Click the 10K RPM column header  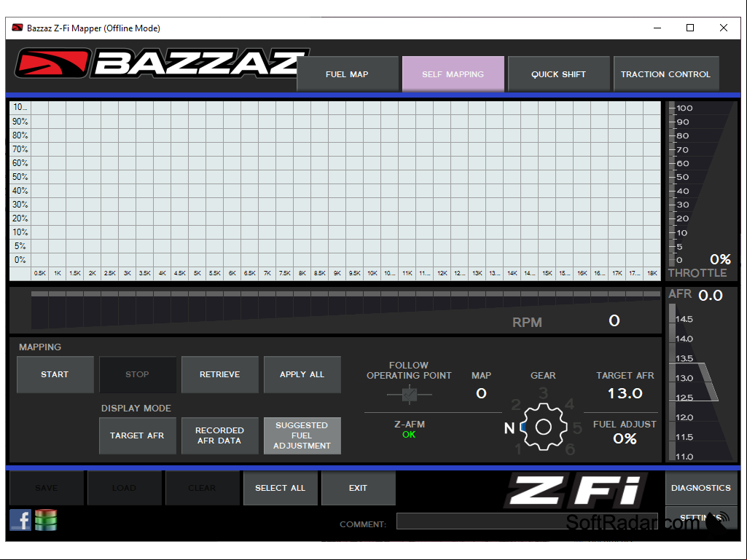(372, 273)
